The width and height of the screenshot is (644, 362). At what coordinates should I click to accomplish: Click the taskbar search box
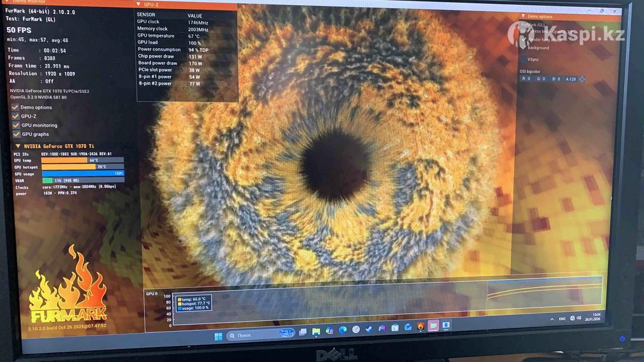point(252,335)
